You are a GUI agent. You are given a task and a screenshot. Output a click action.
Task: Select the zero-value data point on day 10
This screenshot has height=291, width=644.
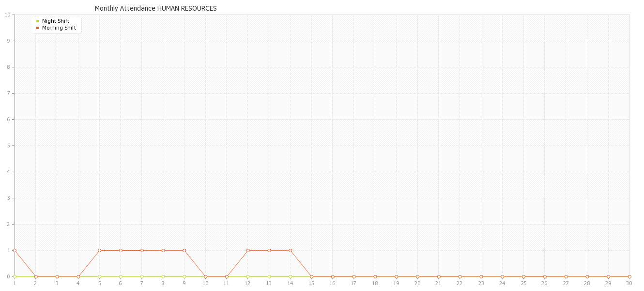pyautogui.click(x=205, y=276)
